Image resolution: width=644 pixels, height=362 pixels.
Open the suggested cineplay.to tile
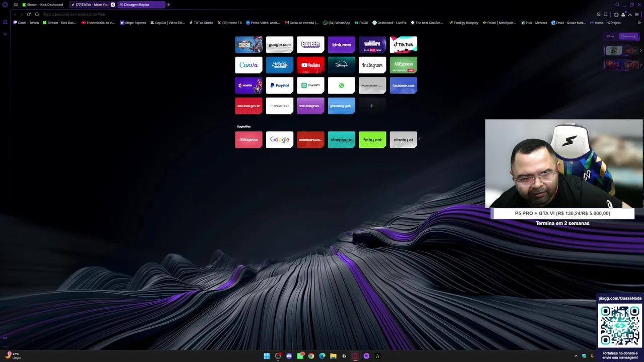click(x=342, y=140)
